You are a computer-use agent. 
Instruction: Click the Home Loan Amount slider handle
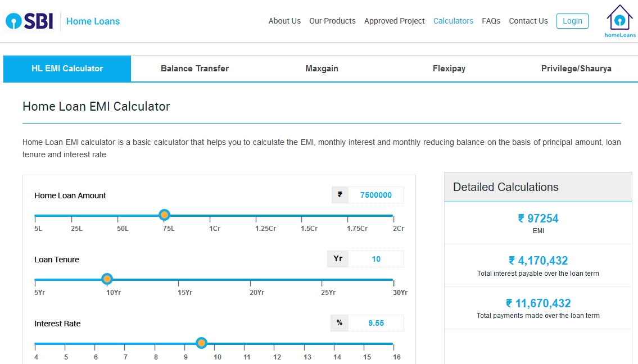tap(164, 215)
